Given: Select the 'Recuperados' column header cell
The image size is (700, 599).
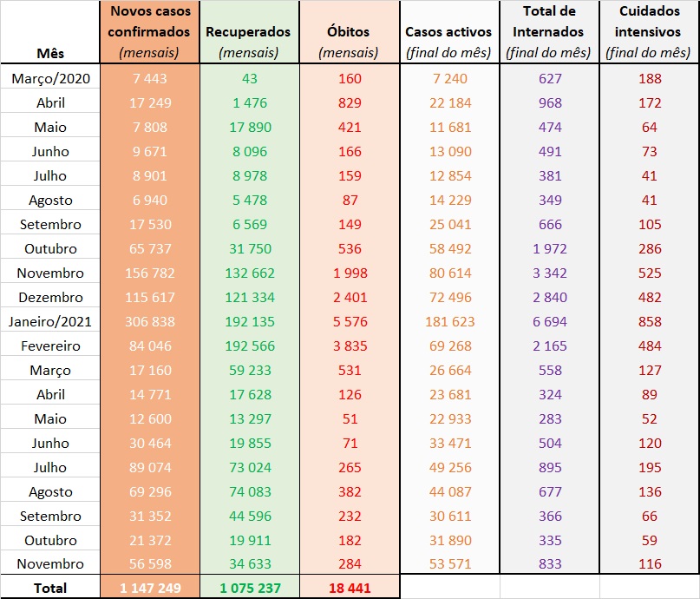Looking at the screenshot, I should pos(248,32).
